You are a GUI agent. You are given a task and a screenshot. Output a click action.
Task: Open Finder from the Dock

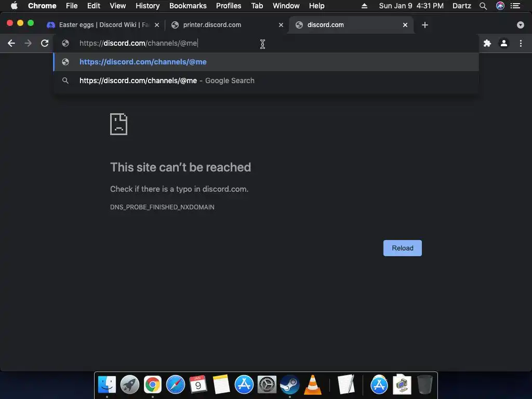click(x=107, y=385)
